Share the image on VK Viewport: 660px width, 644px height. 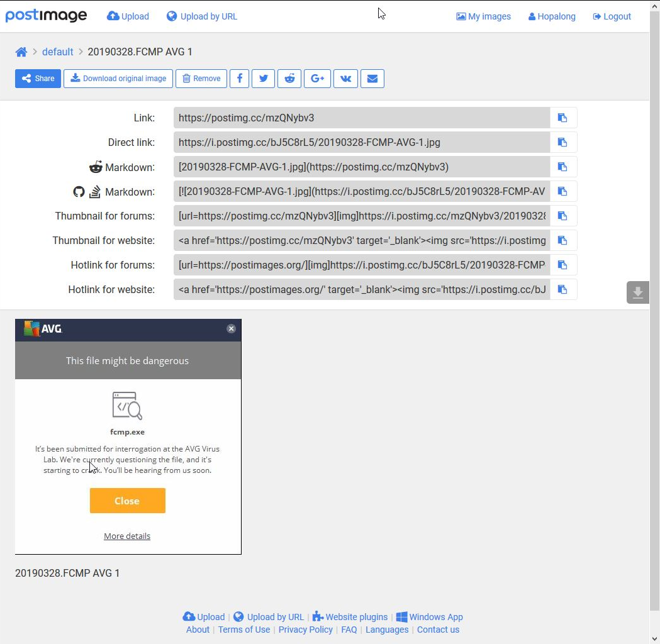pyautogui.click(x=345, y=78)
